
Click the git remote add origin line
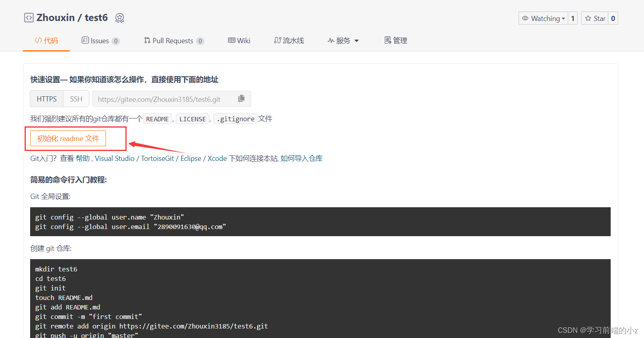[152, 326]
